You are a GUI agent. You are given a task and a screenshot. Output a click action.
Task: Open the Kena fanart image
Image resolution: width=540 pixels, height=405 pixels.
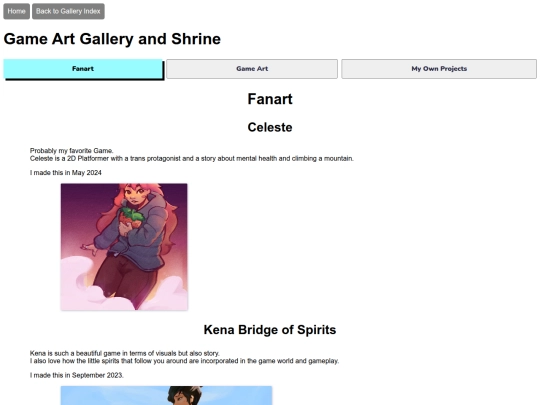(x=166, y=395)
